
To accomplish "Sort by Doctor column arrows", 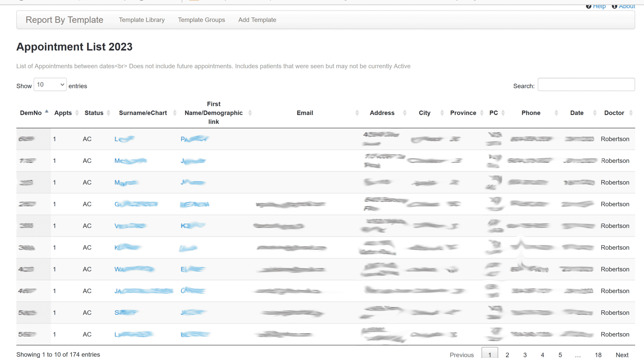I will (x=630, y=113).
